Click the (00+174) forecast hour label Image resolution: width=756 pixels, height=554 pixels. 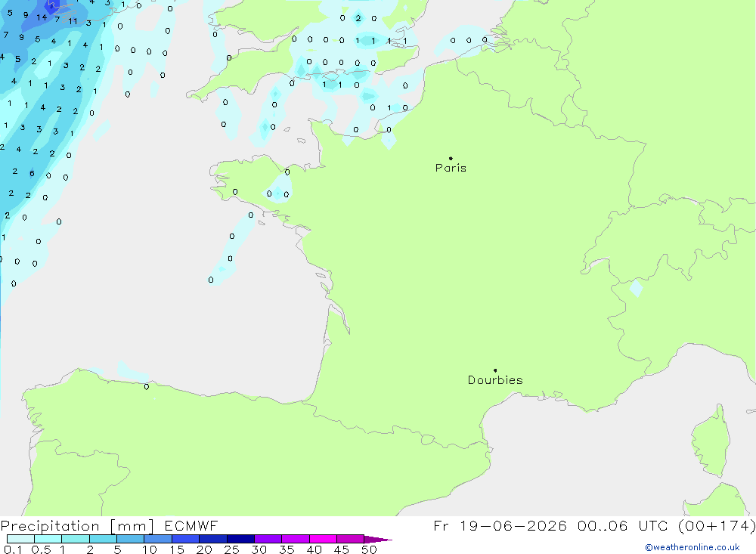click(x=717, y=525)
